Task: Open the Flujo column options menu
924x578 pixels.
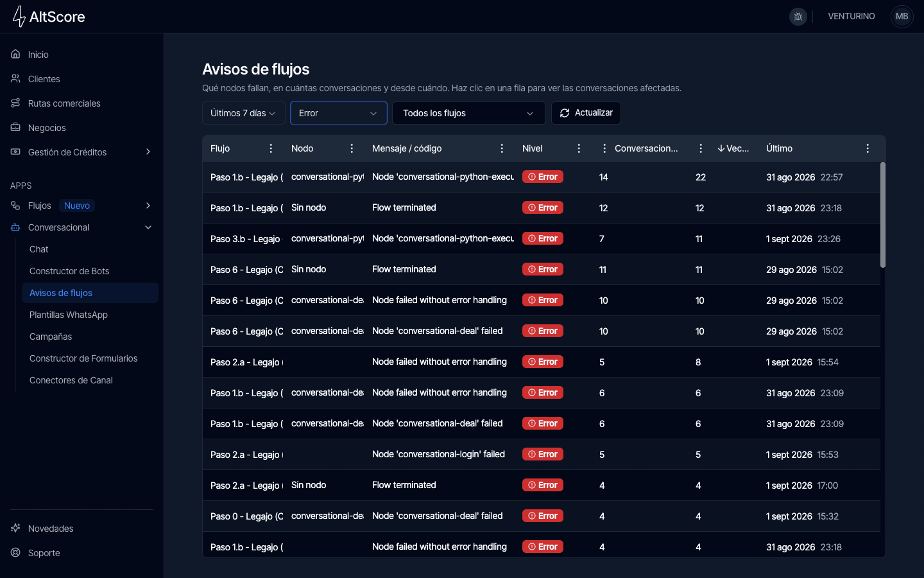Action: pyautogui.click(x=271, y=148)
